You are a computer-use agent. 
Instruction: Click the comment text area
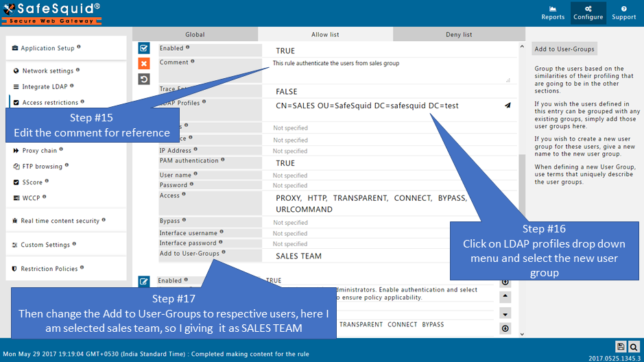coord(389,70)
